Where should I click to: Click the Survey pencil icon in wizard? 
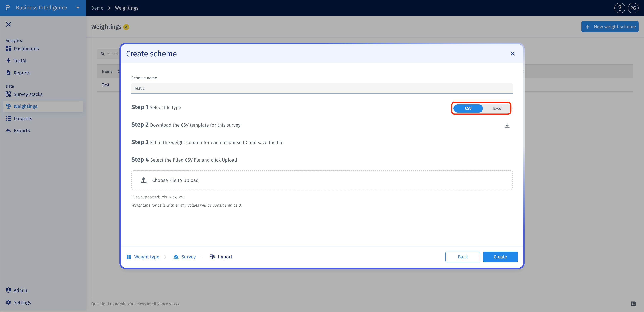pyautogui.click(x=176, y=257)
